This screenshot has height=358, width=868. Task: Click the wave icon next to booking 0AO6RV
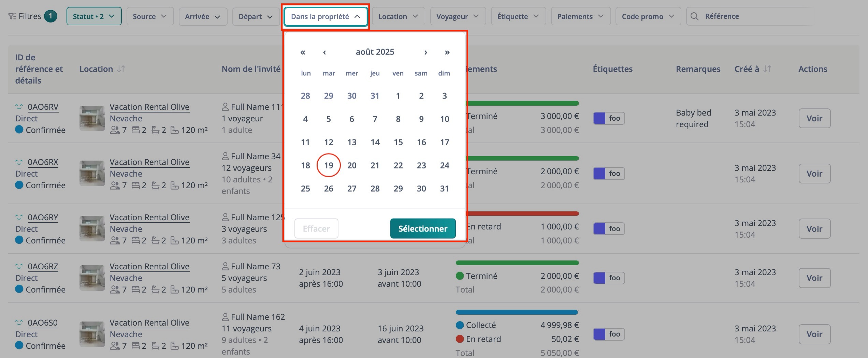(x=19, y=106)
